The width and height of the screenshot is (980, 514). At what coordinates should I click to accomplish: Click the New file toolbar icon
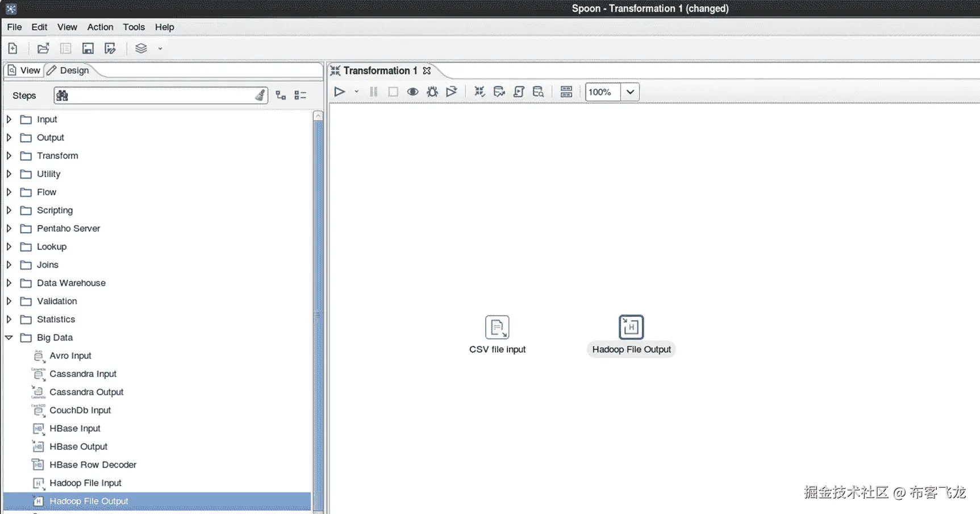coord(12,48)
